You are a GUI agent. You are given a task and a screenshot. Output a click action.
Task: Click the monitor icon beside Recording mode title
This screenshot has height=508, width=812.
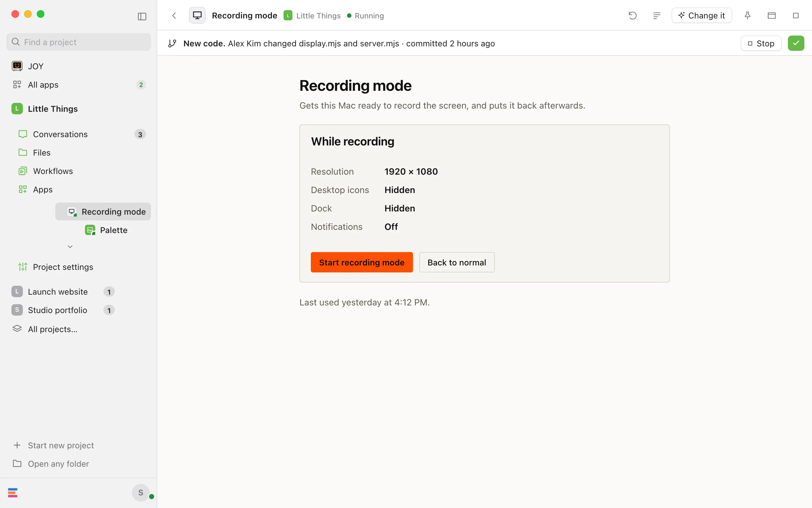(x=197, y=16)
